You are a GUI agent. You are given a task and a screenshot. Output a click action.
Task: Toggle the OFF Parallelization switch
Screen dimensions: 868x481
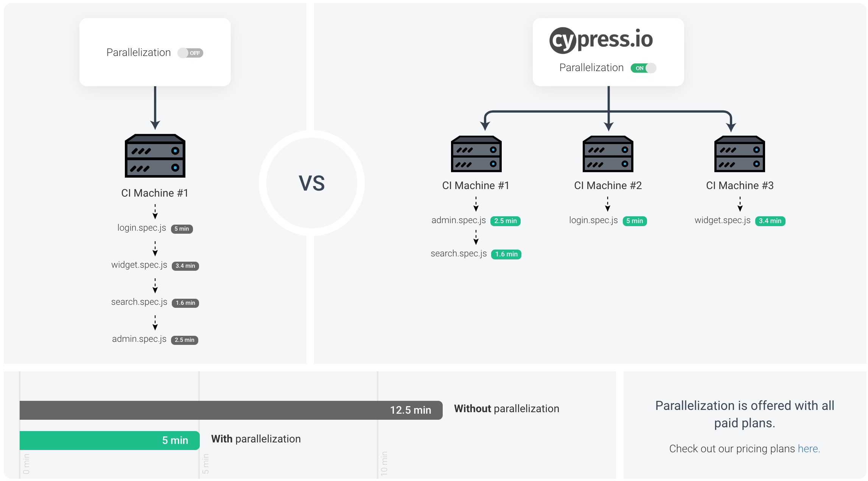click(190, 53)
